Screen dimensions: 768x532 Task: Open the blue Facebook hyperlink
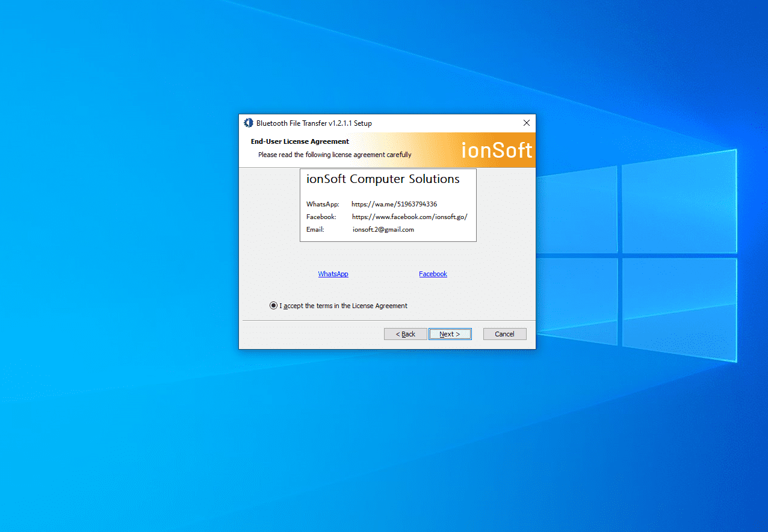433,274
